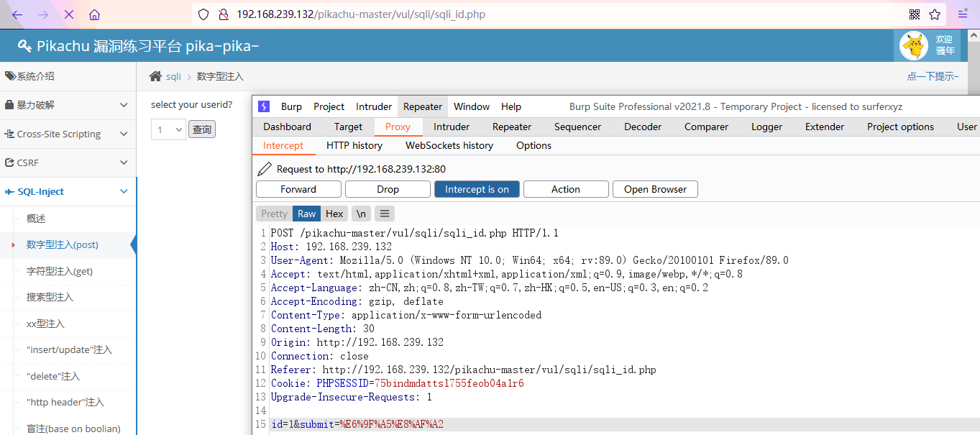This screenshot has width=980, height=435.
Task: Click the sqli breadcrumb link
Action: pos(173,76)
